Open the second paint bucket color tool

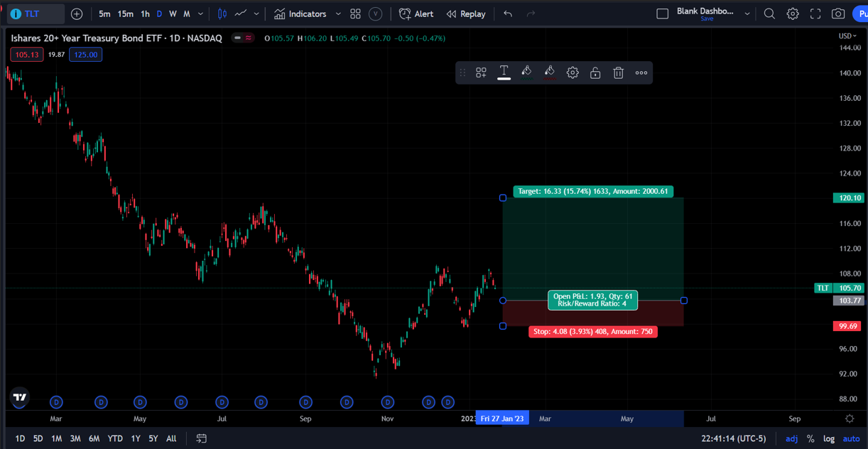(549, 72)
